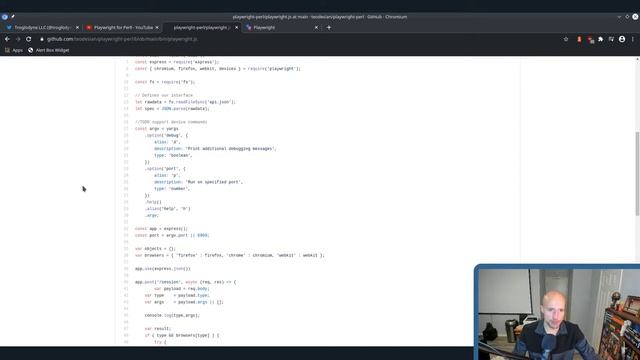Screen dimensions: 640x360
Task: Click the "if ( type && browsers[type] ) {" line
Action: (x=182, y=335)
